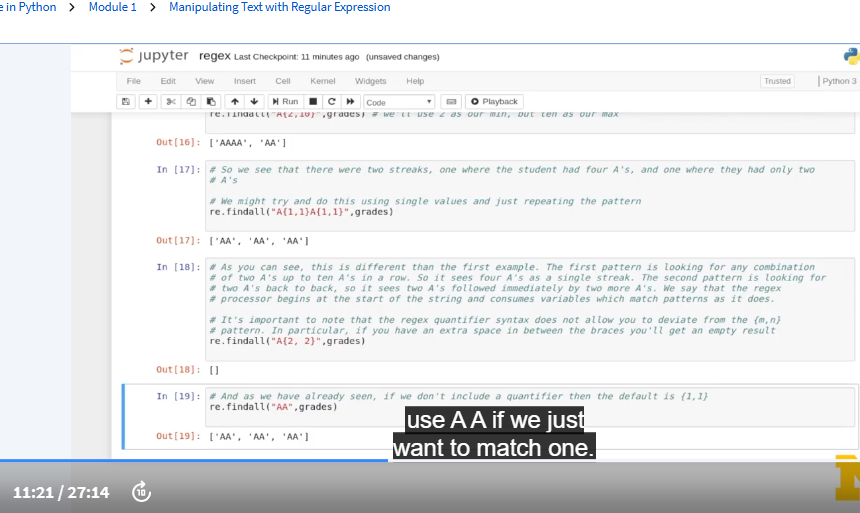Open the in Python course breadcrumb
The height and width of the screenshot is (513, 860).
[x=28, y=7]
